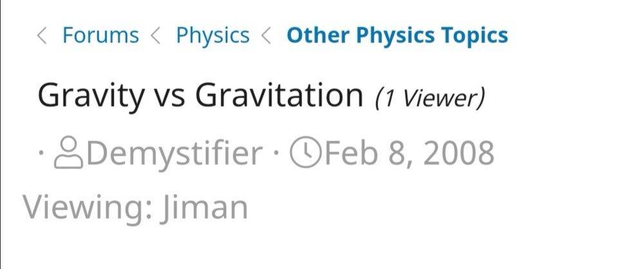Click the chevron before the Physics breadcrumb
The image size is (644, 269).
point(155,35)
